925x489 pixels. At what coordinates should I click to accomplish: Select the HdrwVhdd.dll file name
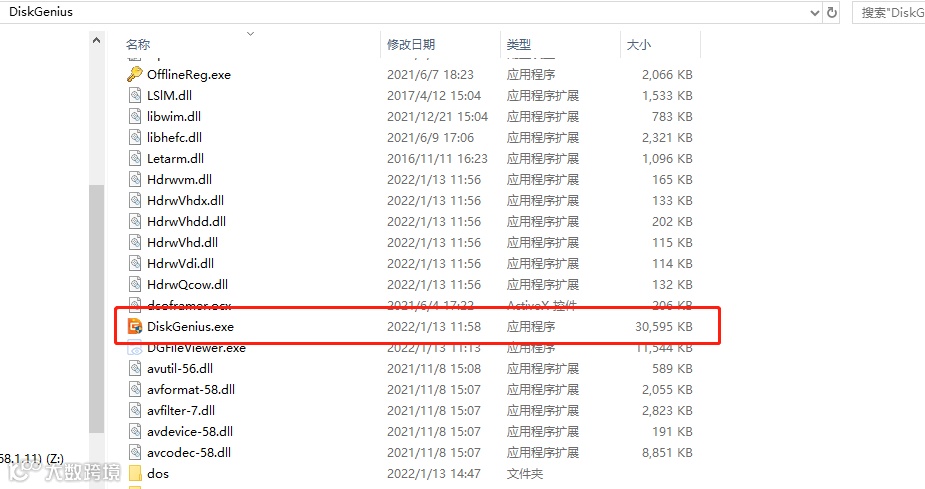186,221
